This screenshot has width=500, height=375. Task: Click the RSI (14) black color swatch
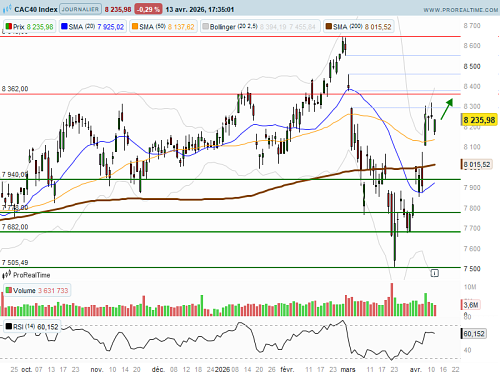(9, 326)
